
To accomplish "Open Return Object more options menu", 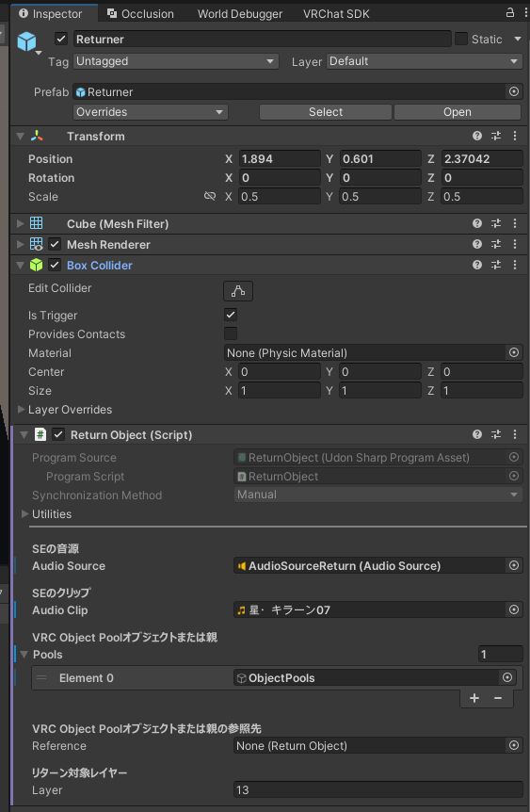I will click(515, 434).
